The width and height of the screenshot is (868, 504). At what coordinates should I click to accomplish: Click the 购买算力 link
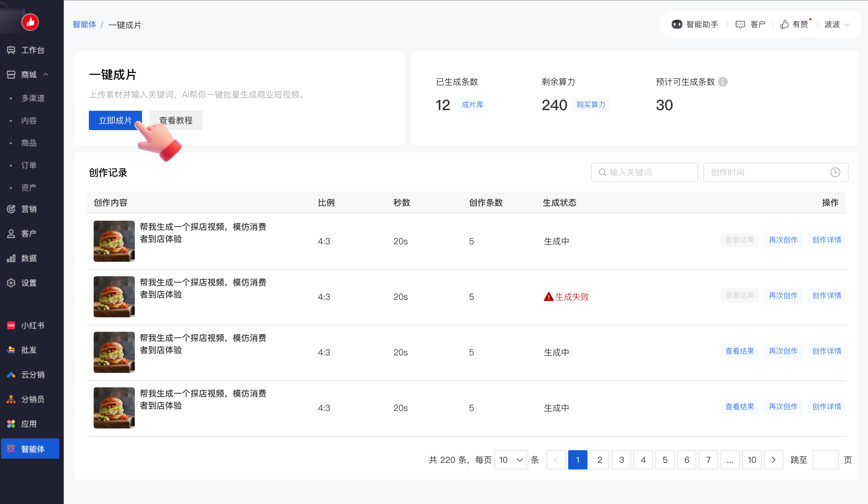pyautogui.click(x=591, y=105)
